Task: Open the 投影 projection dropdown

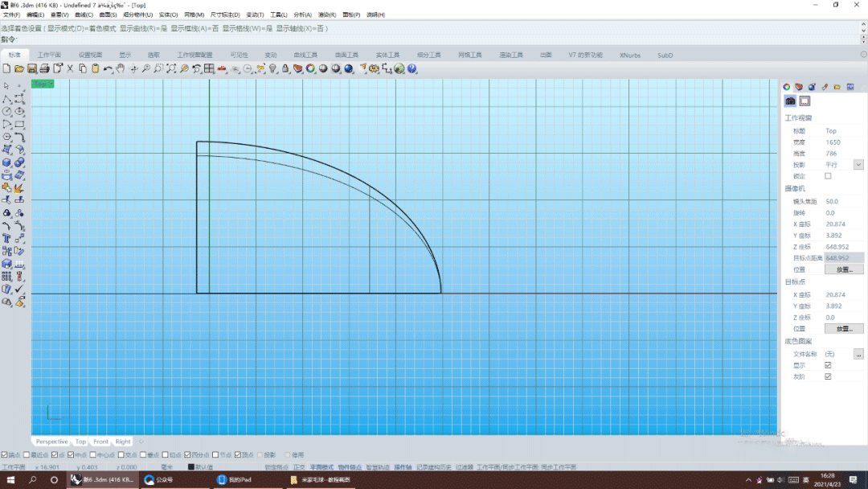Action: coord(858,165)
